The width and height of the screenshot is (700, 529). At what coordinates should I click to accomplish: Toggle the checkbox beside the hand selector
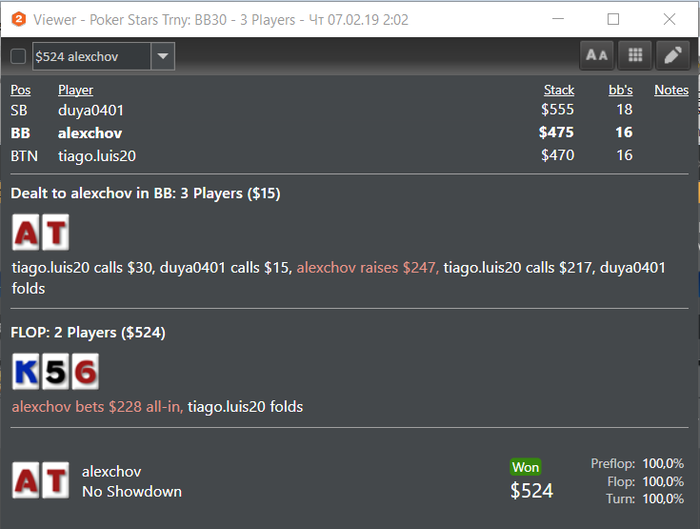18,57
